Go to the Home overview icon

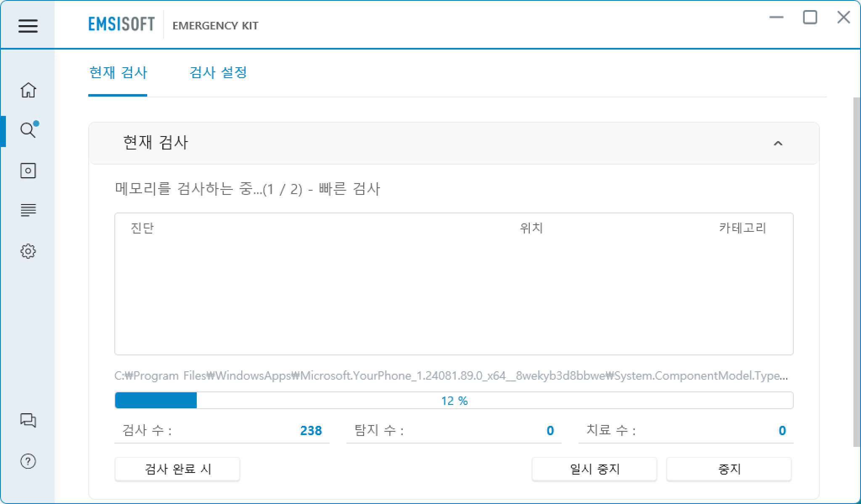pyautogui.click(x=28, y=90)
